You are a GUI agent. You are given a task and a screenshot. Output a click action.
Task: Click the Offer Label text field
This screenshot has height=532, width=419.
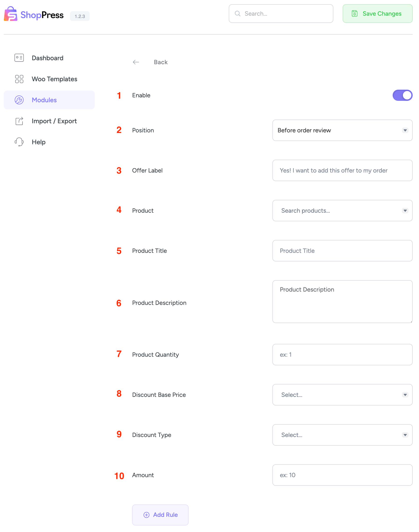pyautogui.click(x=342, y=170)
